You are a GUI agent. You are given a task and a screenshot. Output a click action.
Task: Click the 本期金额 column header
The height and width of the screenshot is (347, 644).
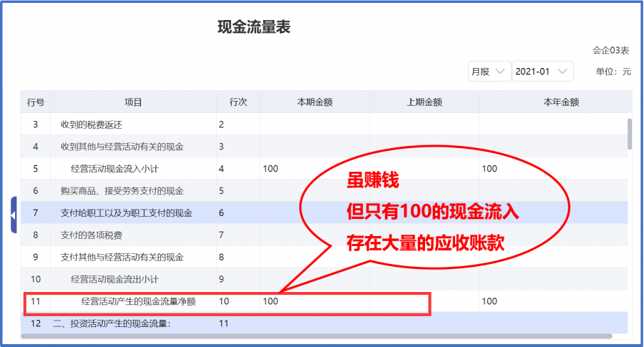315,102
